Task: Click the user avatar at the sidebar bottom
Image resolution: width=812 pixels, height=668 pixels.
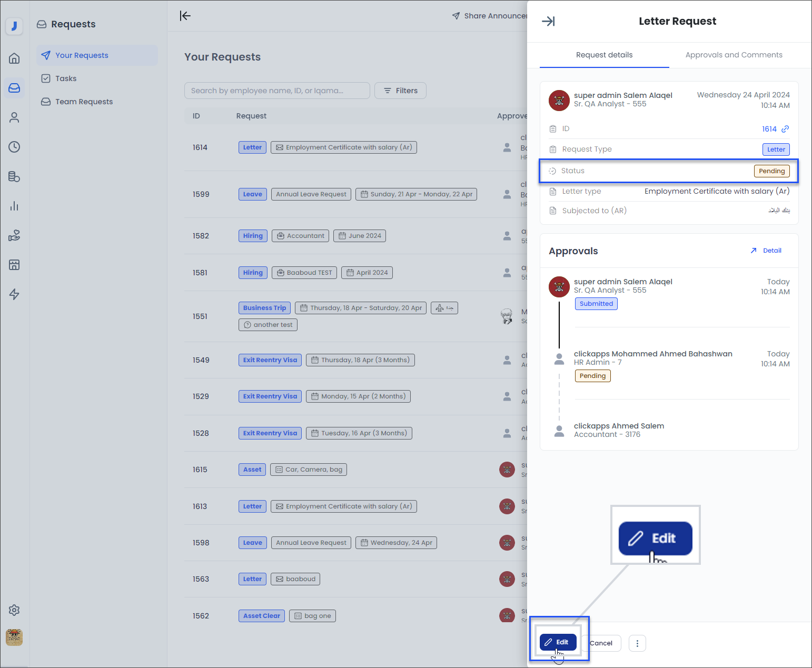Action: pos(14,637)
